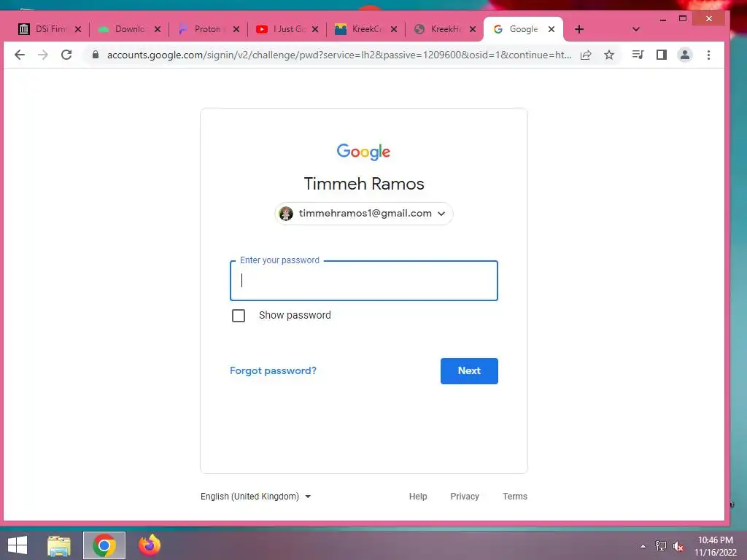Share this page from the address bar
Image resolution: width=747 pixels, height=560 pixels.
(586, 55)
